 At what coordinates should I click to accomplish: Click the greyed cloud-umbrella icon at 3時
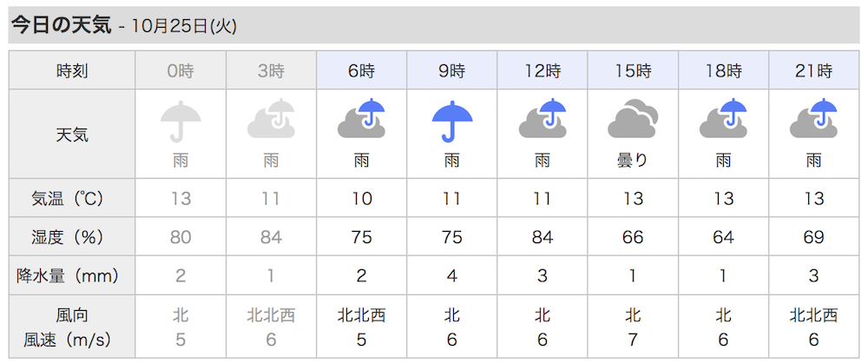[271, 119]
